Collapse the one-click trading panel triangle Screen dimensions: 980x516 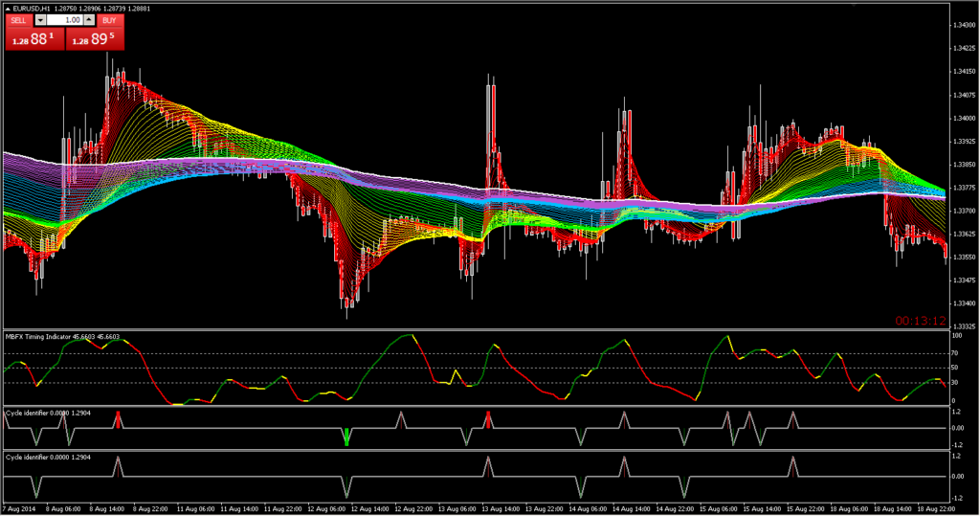8,8
